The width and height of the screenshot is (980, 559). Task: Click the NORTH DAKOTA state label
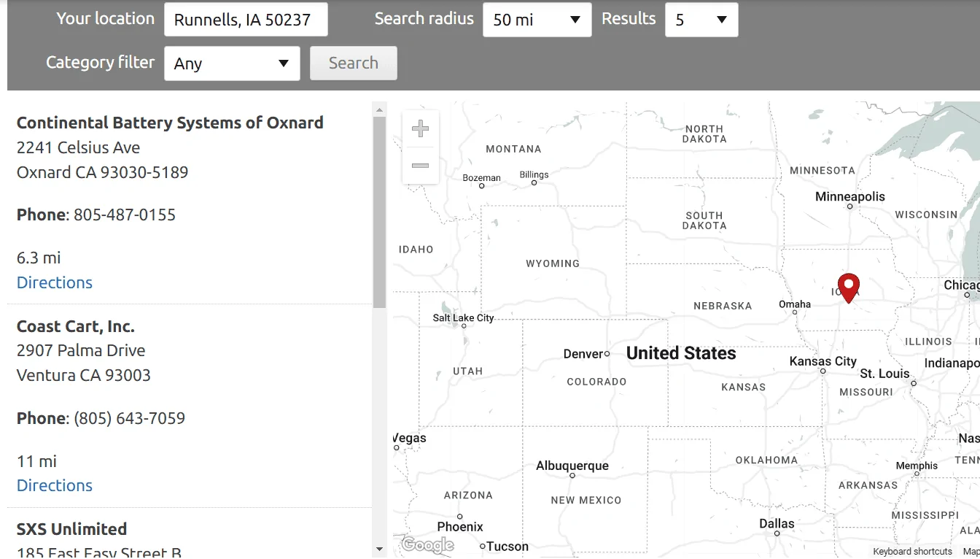point(704,134)
